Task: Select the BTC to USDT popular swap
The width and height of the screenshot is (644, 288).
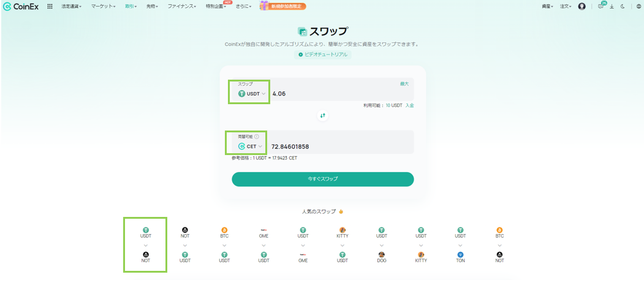Action: (224, 245)
